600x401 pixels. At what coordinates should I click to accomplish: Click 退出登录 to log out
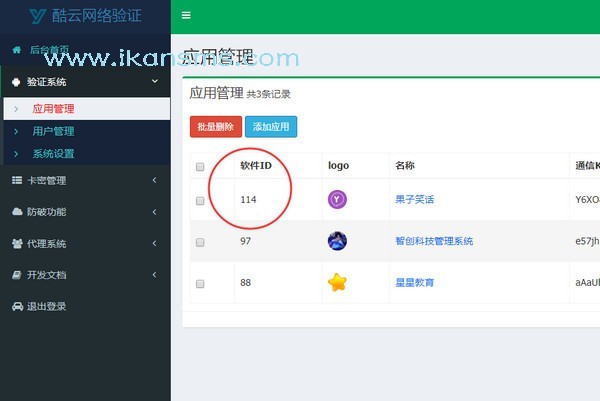pyautogui.click(x=85, y=306)
